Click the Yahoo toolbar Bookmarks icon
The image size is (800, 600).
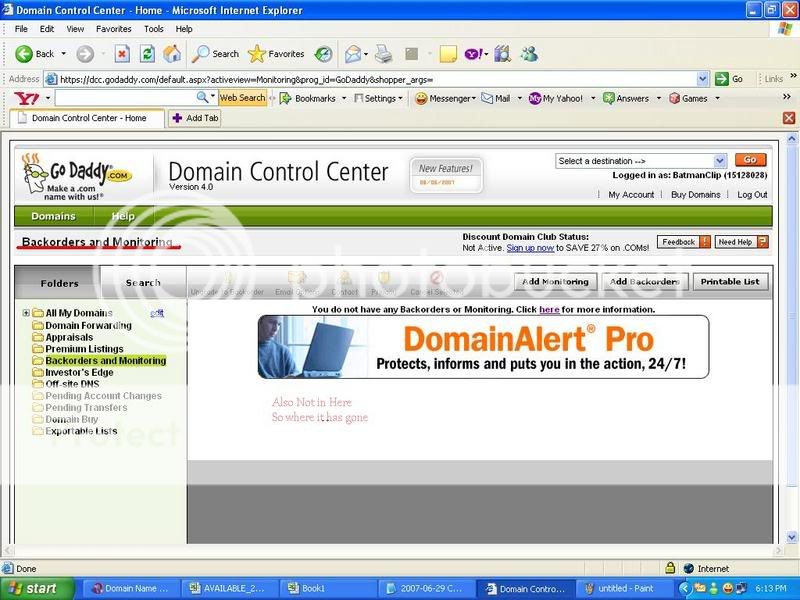[285, 98]
